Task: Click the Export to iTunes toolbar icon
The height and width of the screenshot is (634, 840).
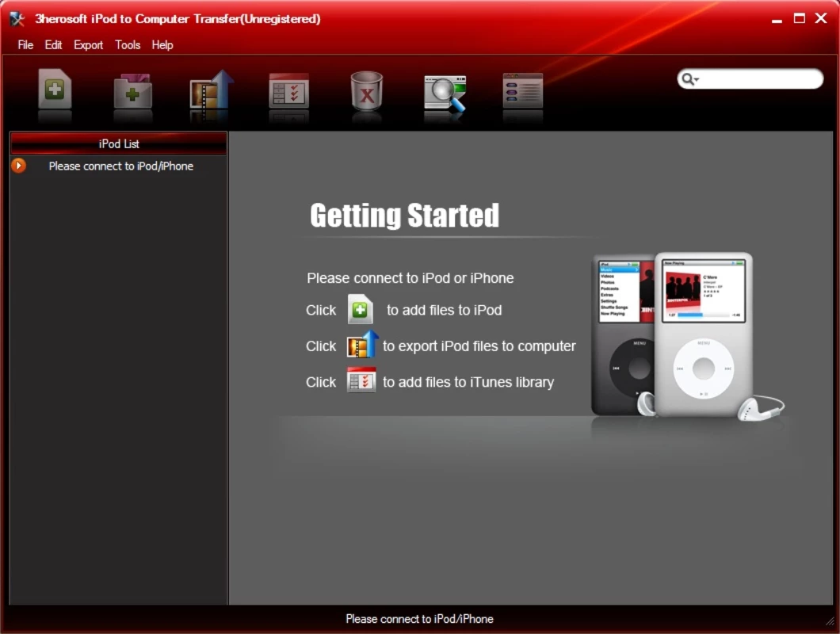Action: [288, 90]
